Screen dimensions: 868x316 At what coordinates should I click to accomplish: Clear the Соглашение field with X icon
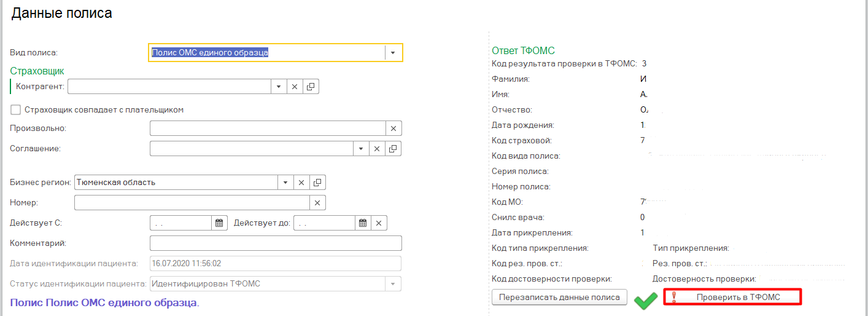pos(377,149)
